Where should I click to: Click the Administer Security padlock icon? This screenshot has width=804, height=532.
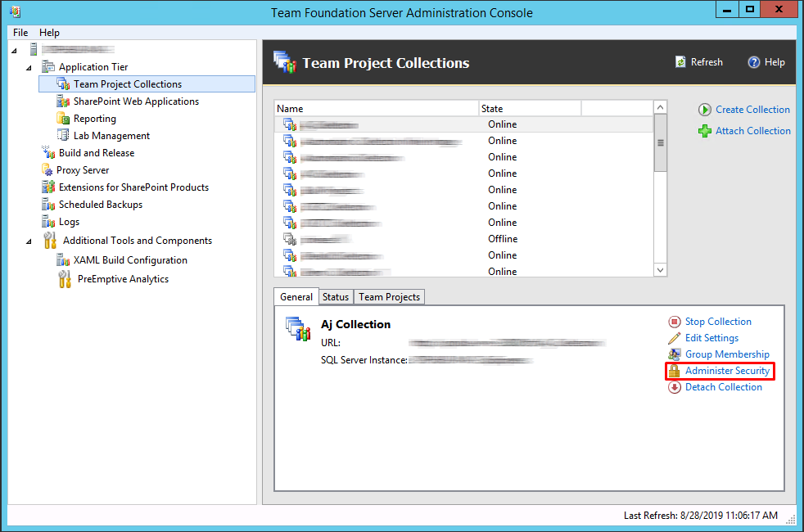[675, 371]
